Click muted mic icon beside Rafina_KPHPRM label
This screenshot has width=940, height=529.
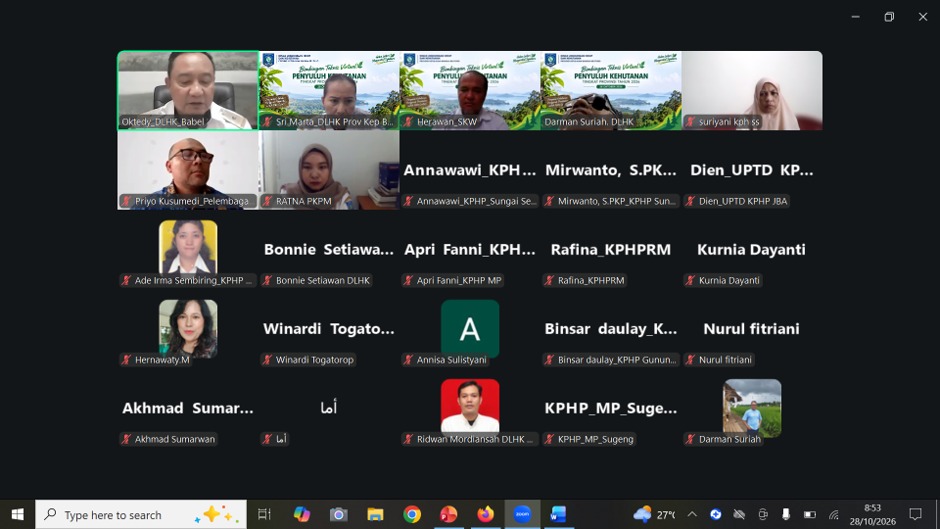549,280
